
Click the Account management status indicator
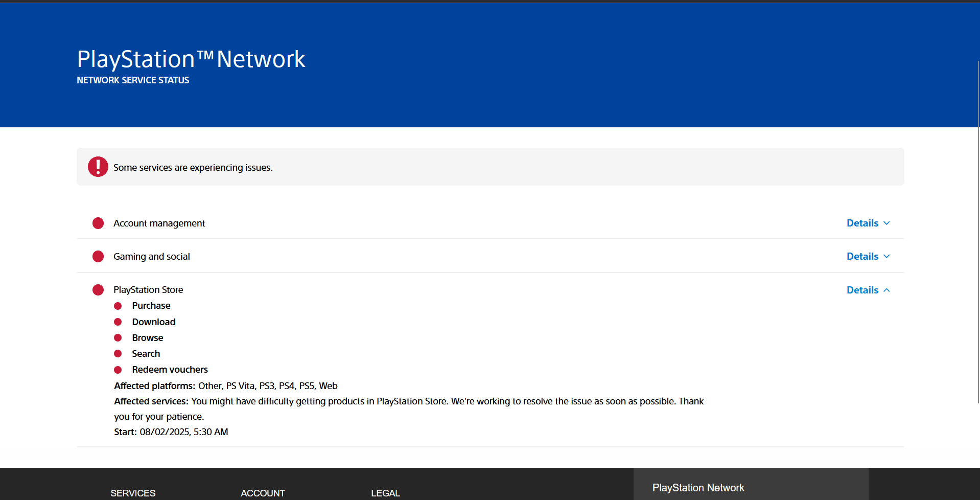[x=98, y=223]
